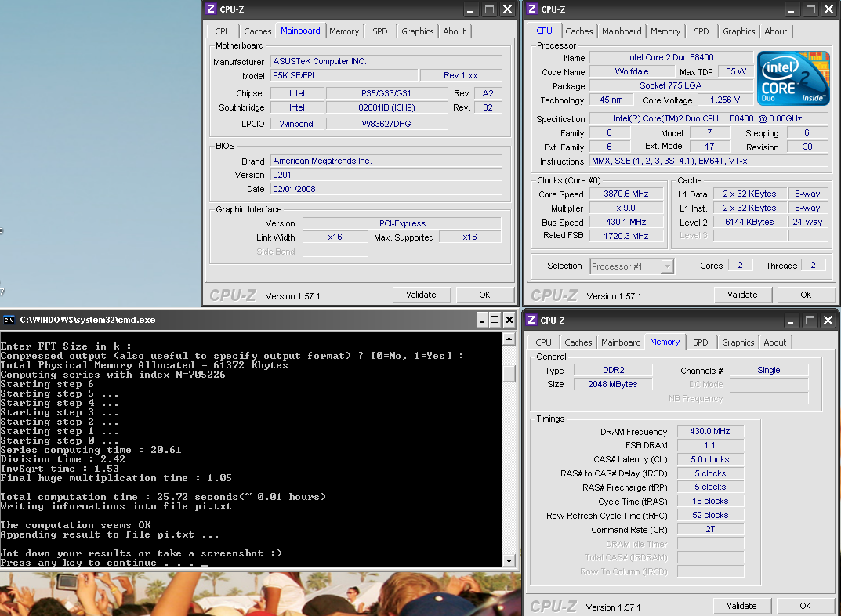
Task: Open Caches tab in the Mainboard window
Action: tap(257, 31)
